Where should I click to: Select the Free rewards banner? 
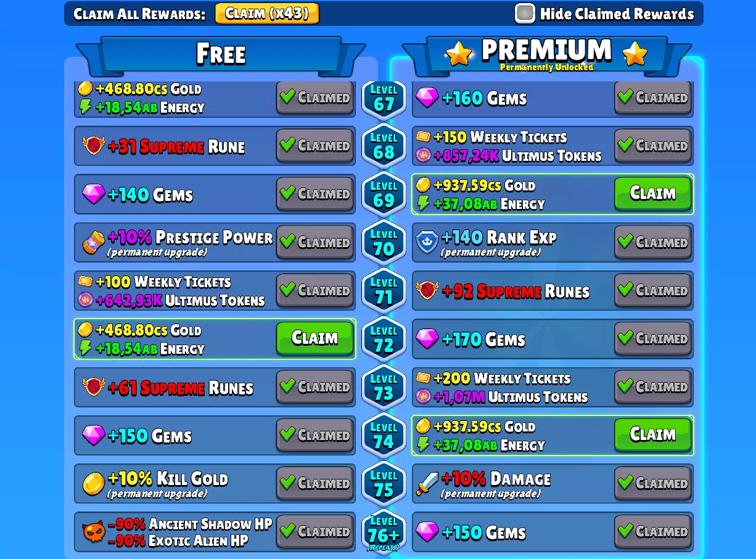[x=221, y=54]
